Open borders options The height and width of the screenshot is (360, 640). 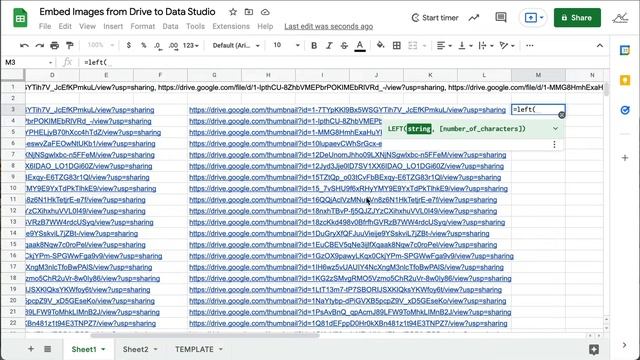pyautogui.click(x=396, y=45)
